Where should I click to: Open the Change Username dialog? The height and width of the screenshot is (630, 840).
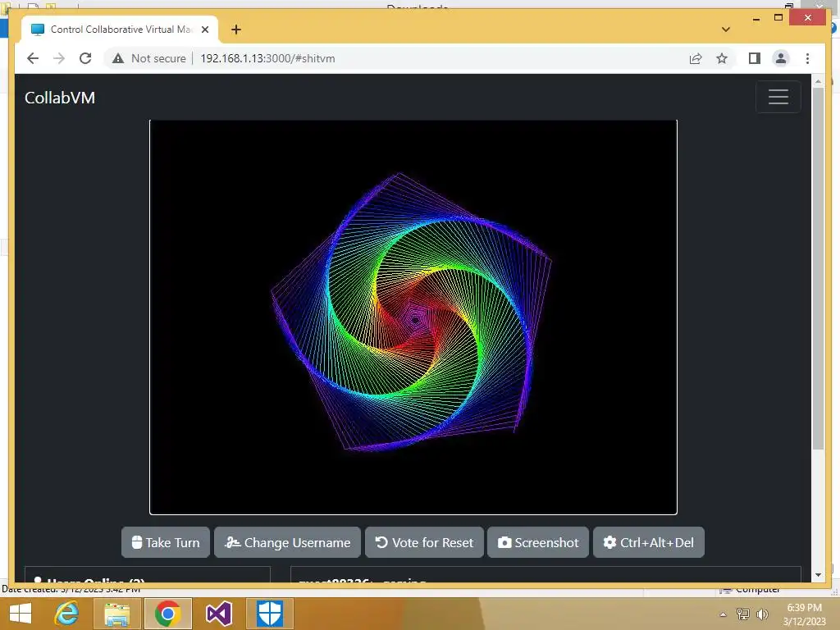(x=287, y=542)
